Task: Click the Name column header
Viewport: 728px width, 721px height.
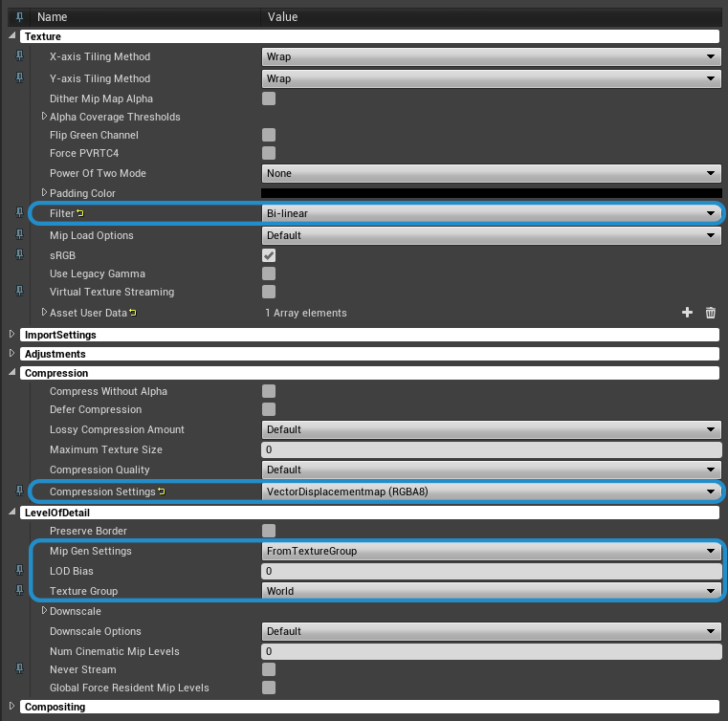Action: [x=52, y=16]
